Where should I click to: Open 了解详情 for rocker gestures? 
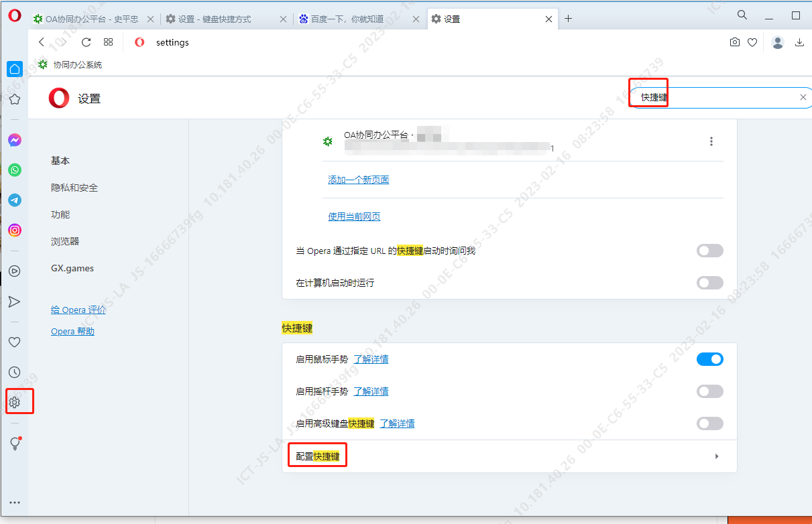click(371, 391)
